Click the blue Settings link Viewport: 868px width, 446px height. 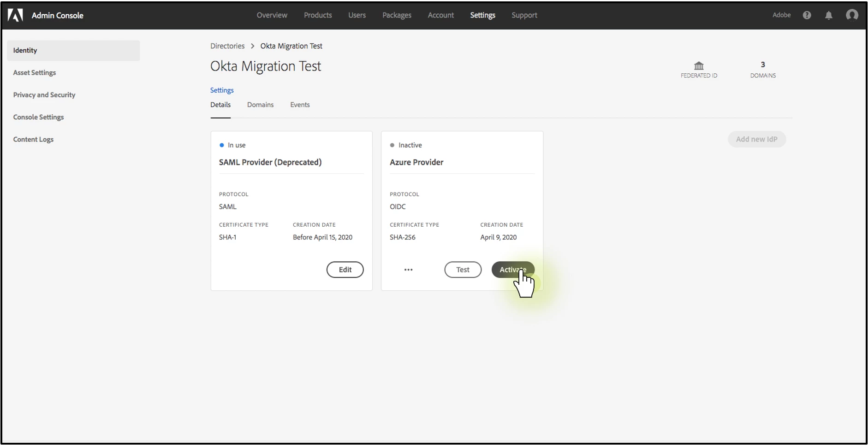tap(222, 90)
